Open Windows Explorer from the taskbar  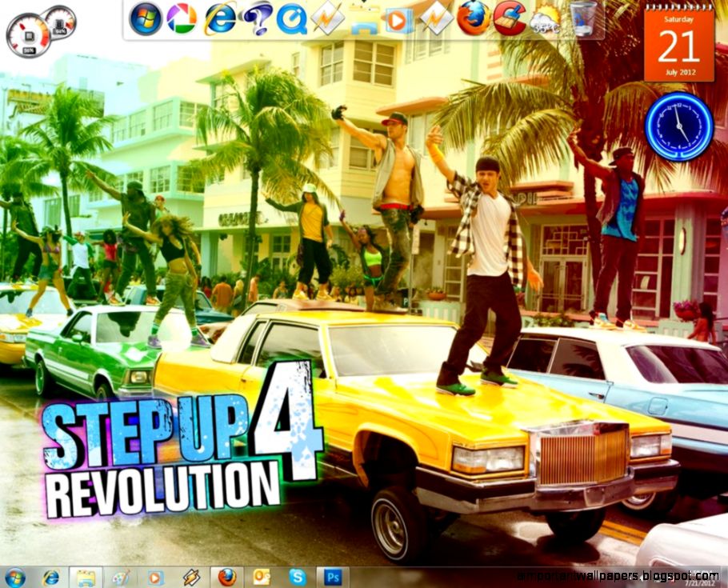click(x=82, y=574)
